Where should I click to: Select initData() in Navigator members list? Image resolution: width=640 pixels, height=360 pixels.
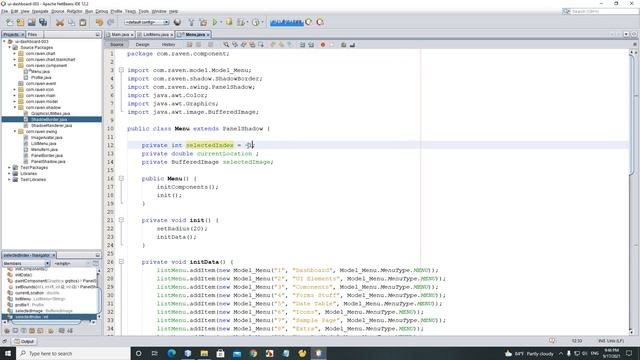click(23, 275)
